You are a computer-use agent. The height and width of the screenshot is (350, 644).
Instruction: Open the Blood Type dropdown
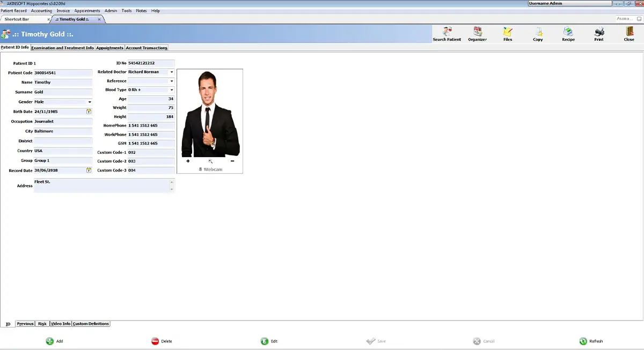click(172, 90)
